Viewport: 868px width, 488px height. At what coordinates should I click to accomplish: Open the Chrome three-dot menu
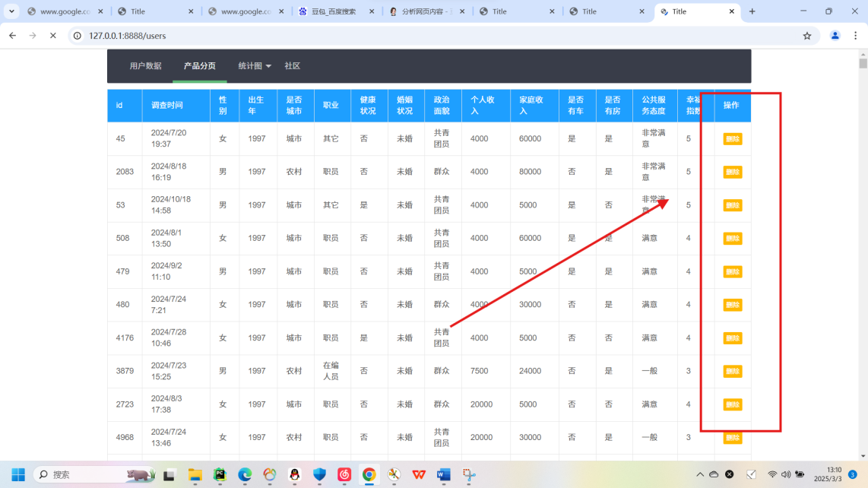[856, 36]
